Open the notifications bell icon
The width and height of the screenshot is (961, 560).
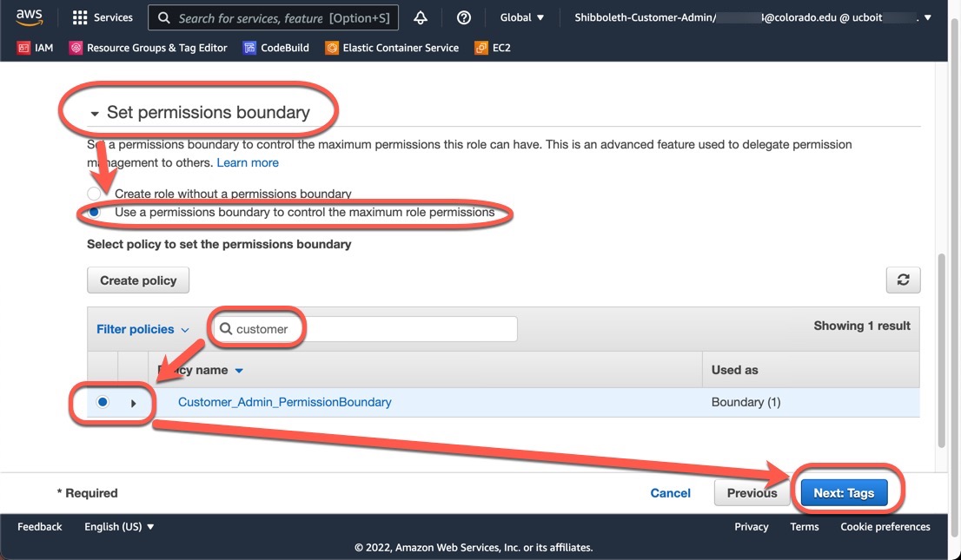(x=421, y=17)
